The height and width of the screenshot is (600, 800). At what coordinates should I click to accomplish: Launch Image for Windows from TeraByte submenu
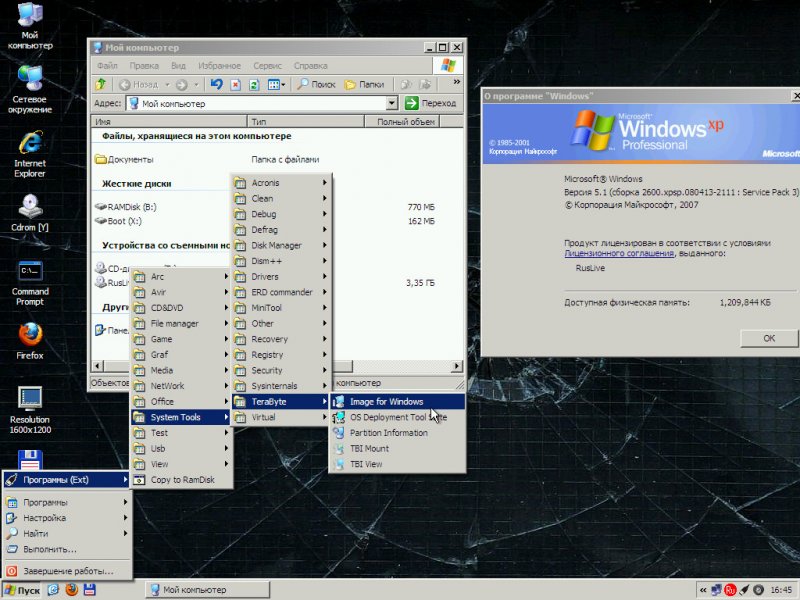(x=397, y=402)
